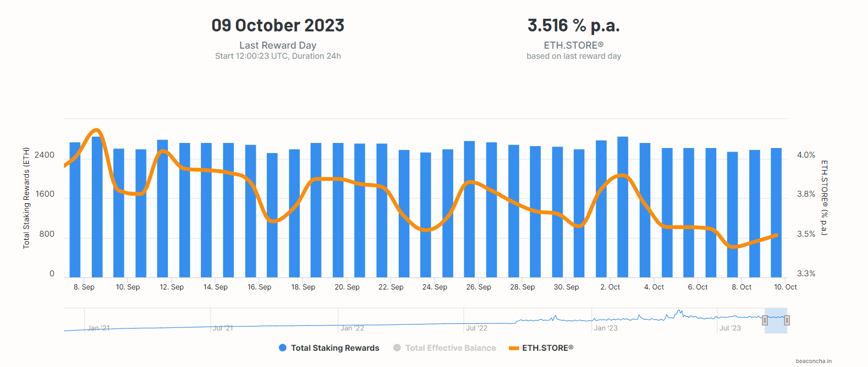Hide the ETH.STORE® series via legend
This screenshot has height=367, width=868.
547,348
